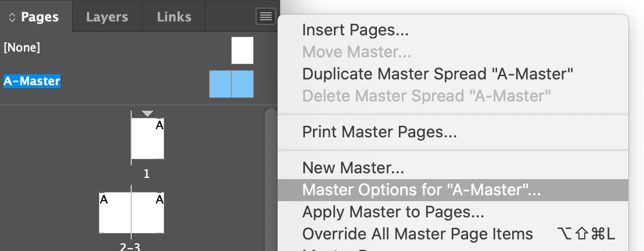Viewport: 644px width, 251px height.
Task: Select the [None] master thumbnail
Action: tap(242, 50)
